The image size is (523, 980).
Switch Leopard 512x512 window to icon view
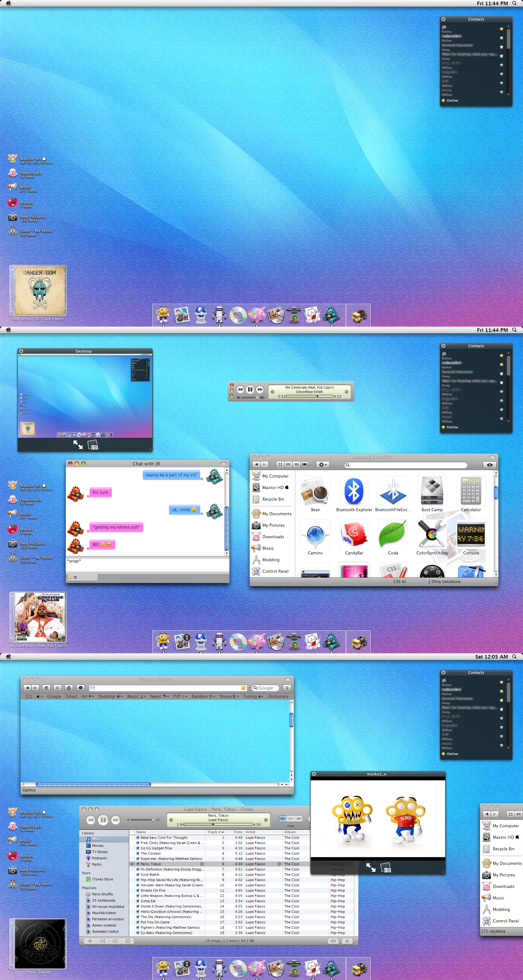coord(280,464)
